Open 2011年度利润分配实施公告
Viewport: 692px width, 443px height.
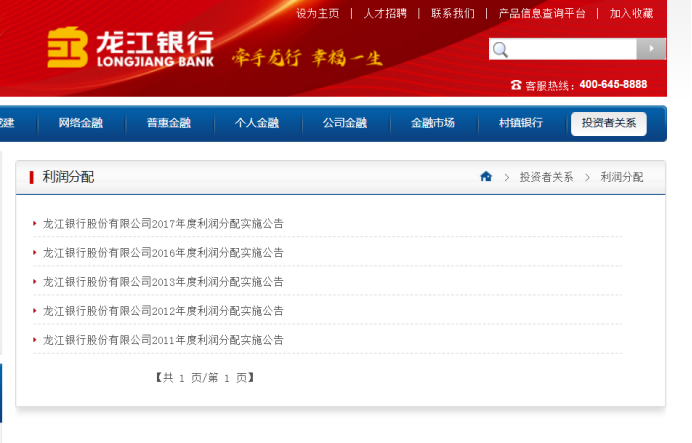163,340
